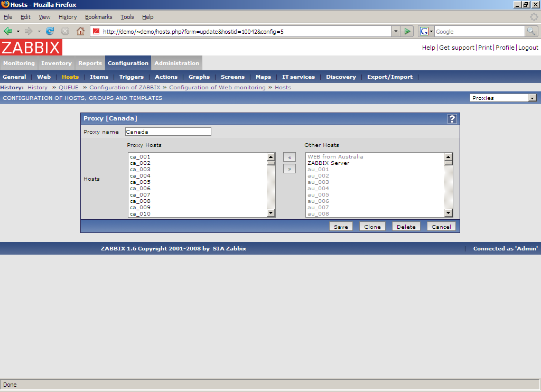Click the Save button

[341, 227]
